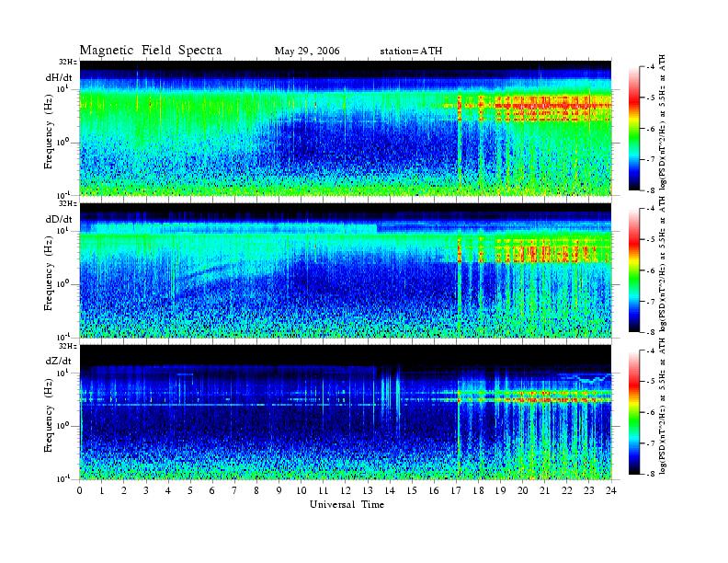Click hour 17 on the Universal Time axis
Screen dimensions: 728x563
pos(457,490)
